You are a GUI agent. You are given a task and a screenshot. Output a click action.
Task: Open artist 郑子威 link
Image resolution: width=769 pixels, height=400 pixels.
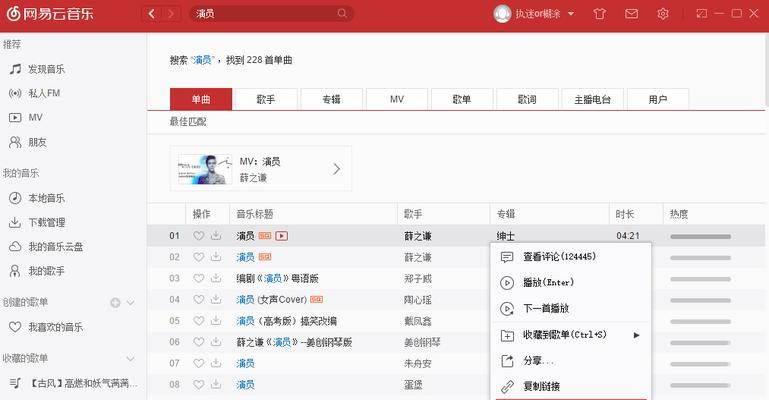click(418, 278)
